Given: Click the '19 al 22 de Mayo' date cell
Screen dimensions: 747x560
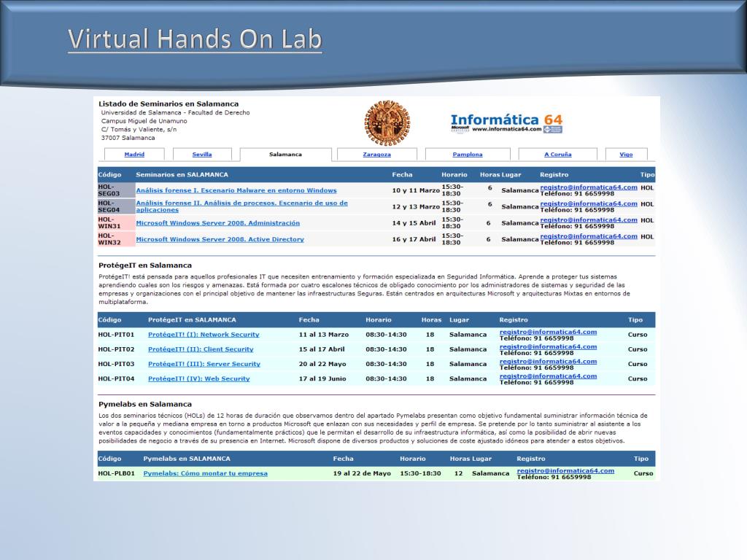Looking at the screenshot, I should (362, 473).
